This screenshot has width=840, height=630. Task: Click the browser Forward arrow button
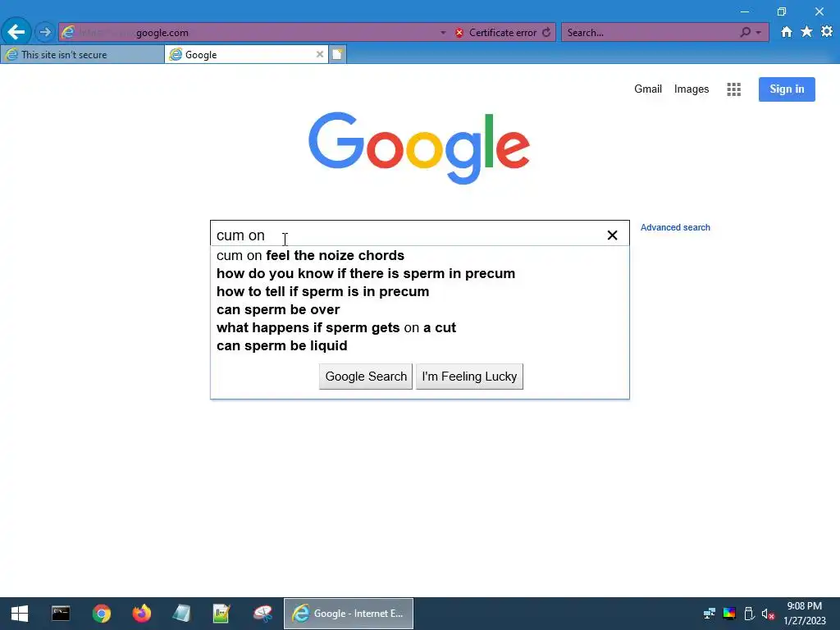[45, 32]
